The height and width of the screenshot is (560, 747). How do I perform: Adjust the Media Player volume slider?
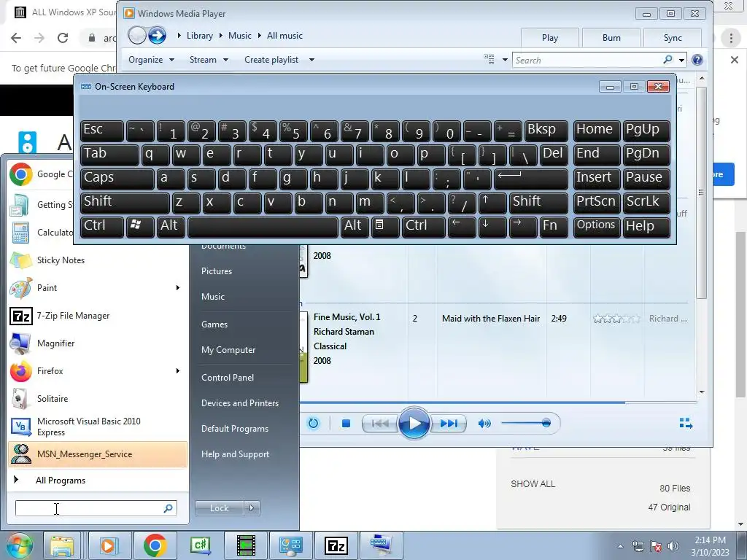pyautogui.click(x=525, y=423)
